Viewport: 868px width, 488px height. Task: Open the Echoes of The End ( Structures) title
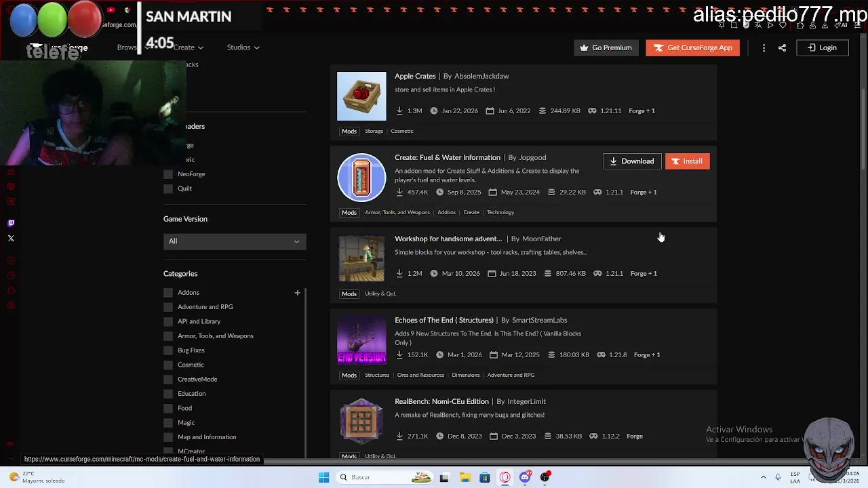[444, 320]
